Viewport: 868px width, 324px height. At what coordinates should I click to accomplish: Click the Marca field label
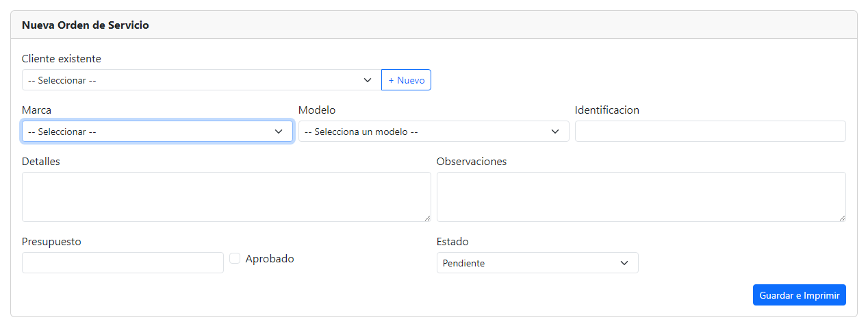(36, 110)
